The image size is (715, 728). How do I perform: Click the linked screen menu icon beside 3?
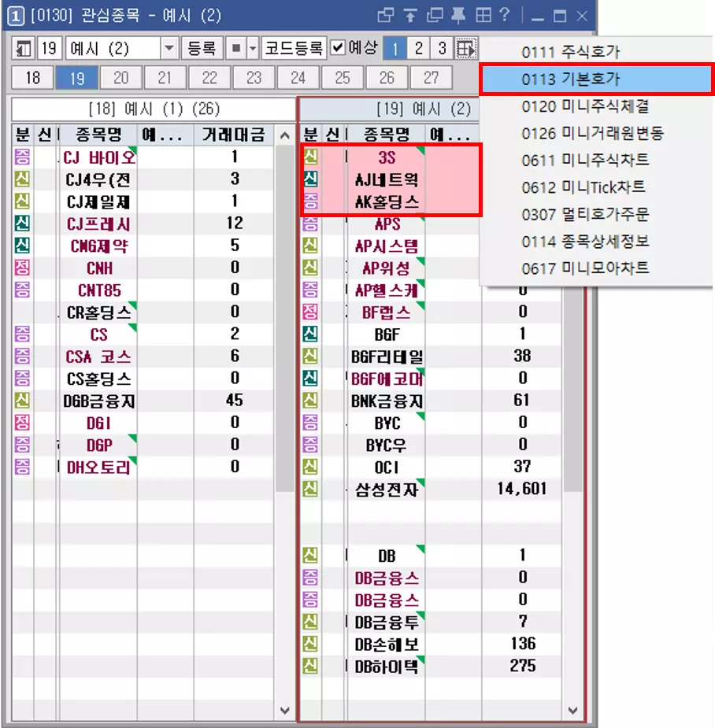click(466, 48)
